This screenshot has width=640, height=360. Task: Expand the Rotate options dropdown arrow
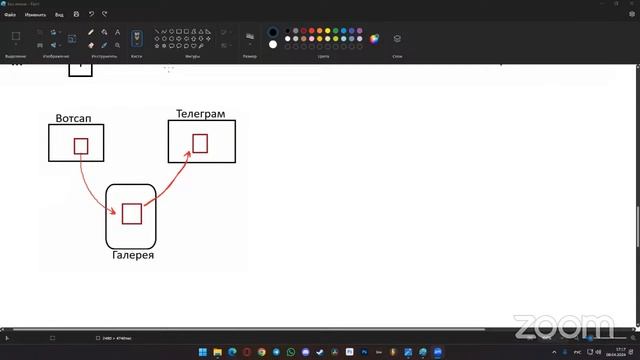[60, 32]
